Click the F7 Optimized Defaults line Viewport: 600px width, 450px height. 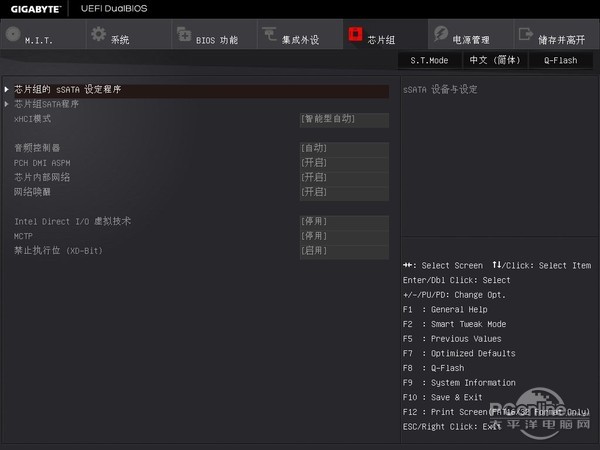click(x=459, y=354)
